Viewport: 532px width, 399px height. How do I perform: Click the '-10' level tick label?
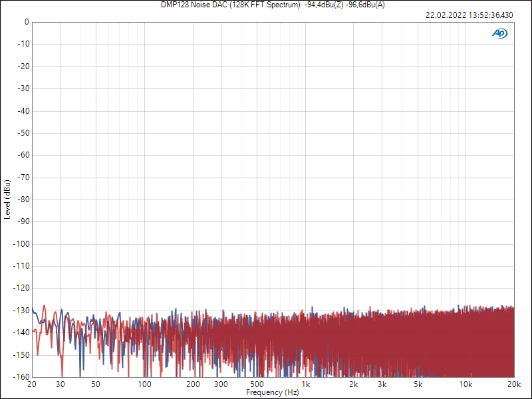click(23, 44)
